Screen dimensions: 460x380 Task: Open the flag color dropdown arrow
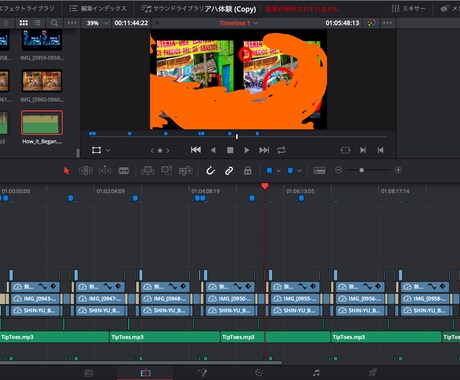[278, 171]
